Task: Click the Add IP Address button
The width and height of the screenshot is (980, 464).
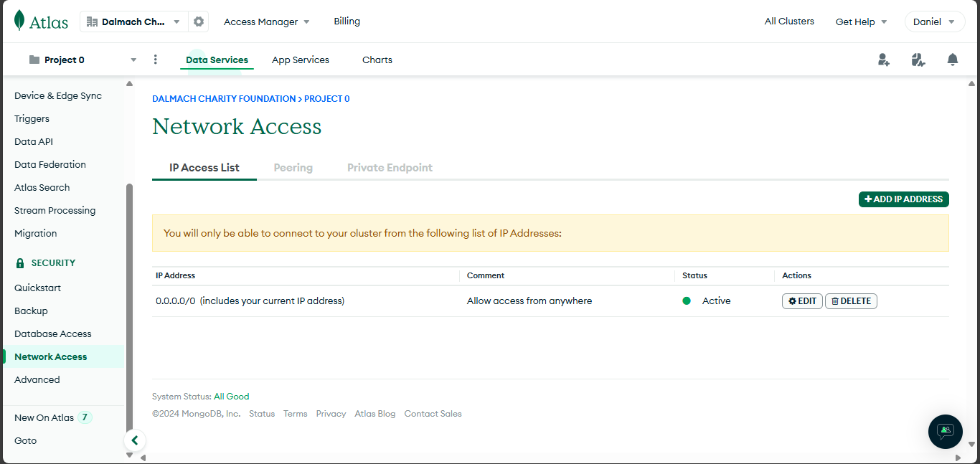Action: [x=903, y=199]
